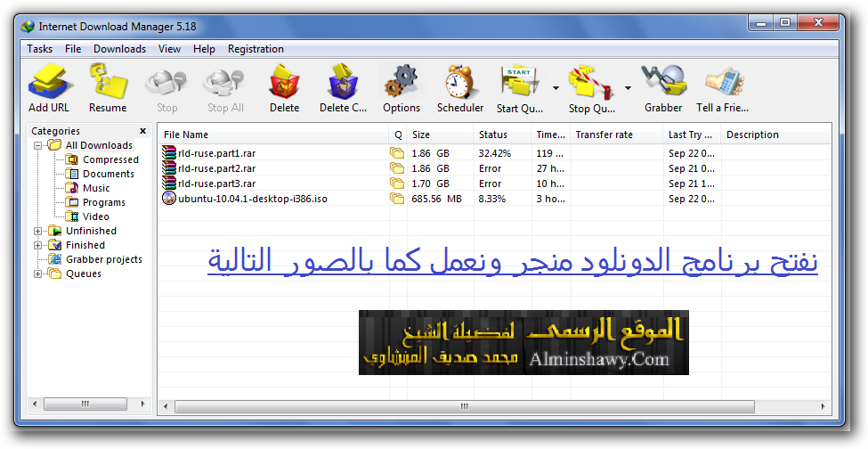Viewport: 868px width, 449px height.
Task: Open the File menu
Action: [73, 49]
